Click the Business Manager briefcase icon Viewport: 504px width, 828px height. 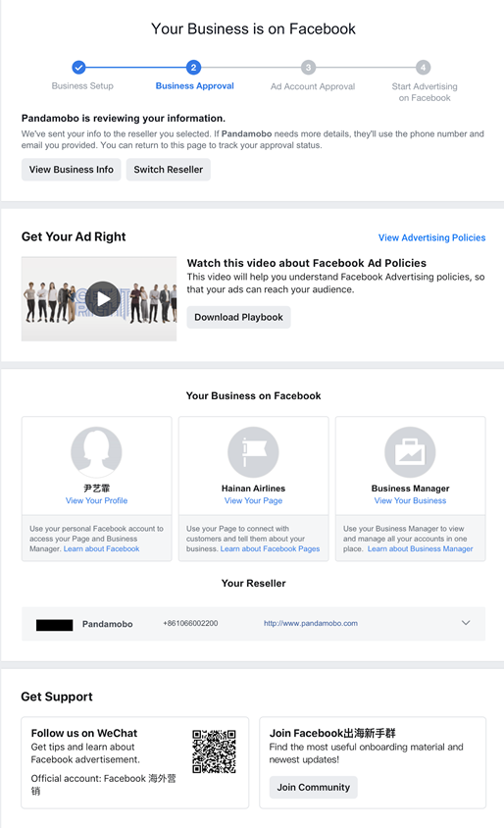click(410, 452)
